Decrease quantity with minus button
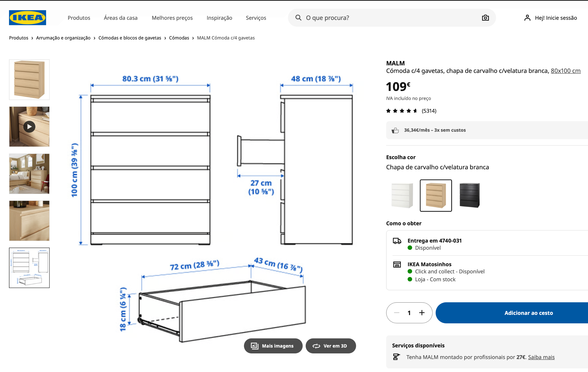The height and width of the screenshot is (372, 588). click(x=397, y=313)
